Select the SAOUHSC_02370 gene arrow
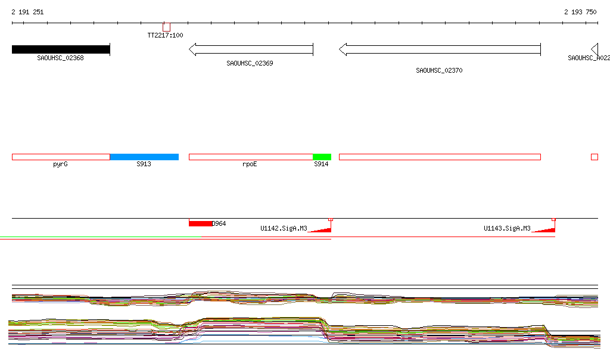 [x=440, y=49]
